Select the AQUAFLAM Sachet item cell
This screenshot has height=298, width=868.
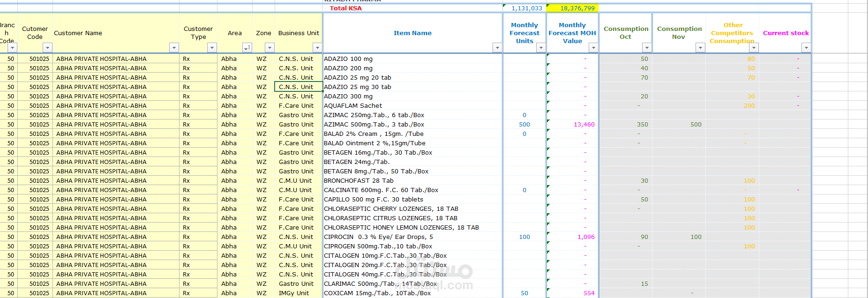(x=413, y=106)
